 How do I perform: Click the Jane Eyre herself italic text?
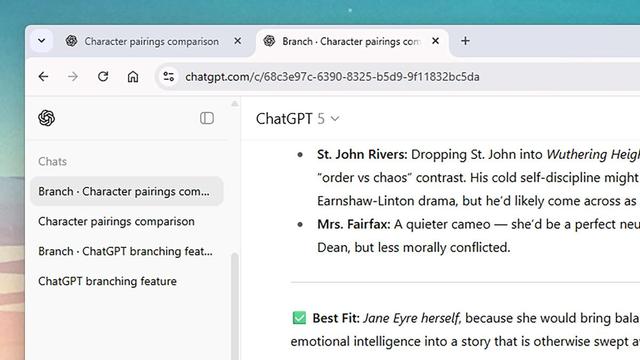412,318
